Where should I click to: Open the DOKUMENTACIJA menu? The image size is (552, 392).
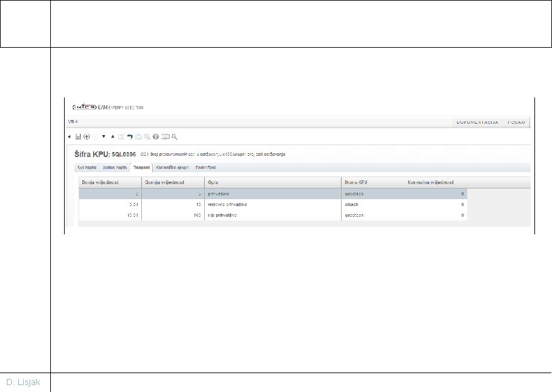(x=477, y=122)
